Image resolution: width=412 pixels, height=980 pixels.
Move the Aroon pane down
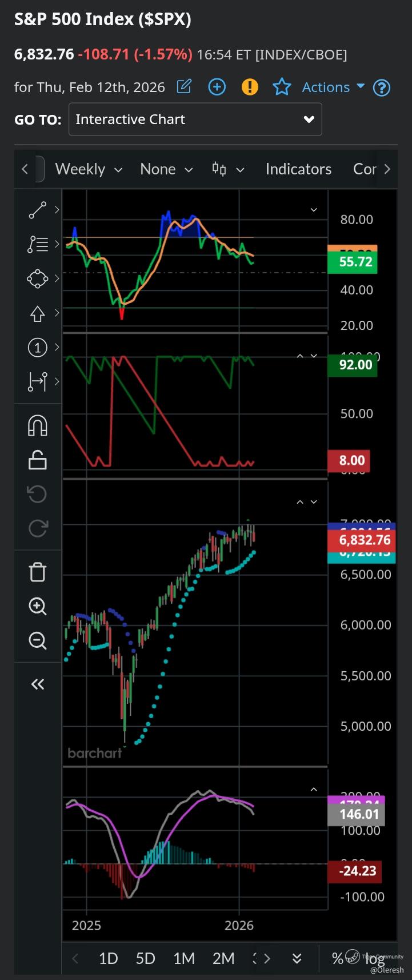coord(314,356)
